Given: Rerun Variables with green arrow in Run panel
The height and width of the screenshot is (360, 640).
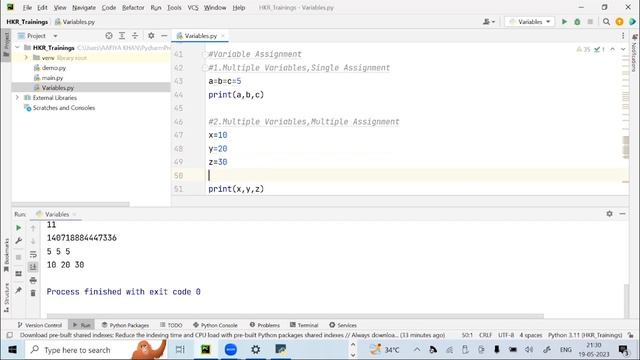Looking at the screenshot, I should (x=18, y=228).
